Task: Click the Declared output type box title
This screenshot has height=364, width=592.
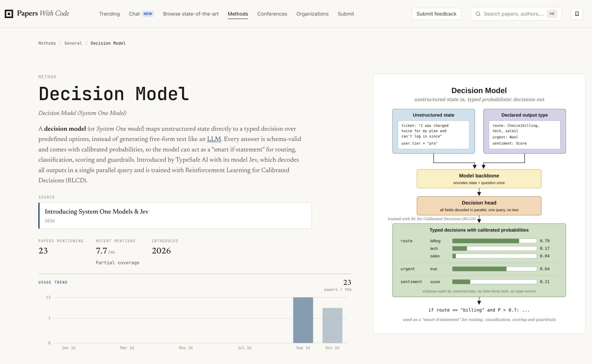Action: (x=524, y=115)
